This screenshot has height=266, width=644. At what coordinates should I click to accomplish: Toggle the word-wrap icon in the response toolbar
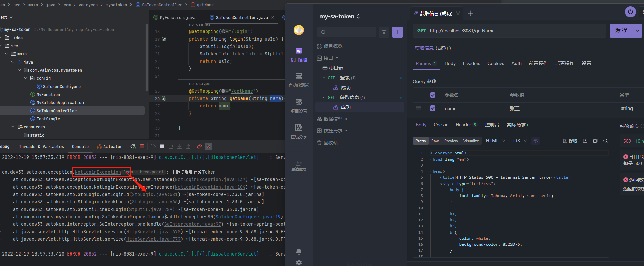click(x=535, y=141)
